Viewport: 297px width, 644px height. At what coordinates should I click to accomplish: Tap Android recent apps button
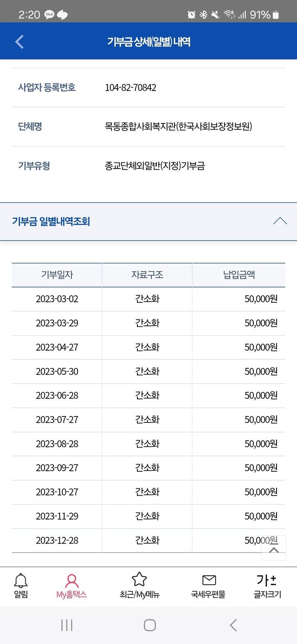coord(67,625)
